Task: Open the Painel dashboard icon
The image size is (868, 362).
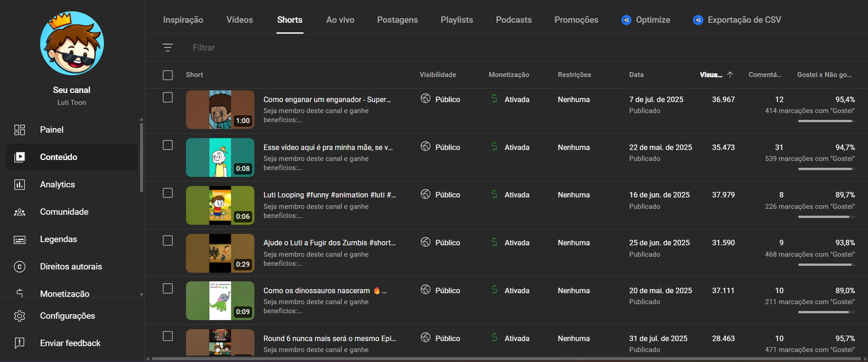Action: point(20,130)
